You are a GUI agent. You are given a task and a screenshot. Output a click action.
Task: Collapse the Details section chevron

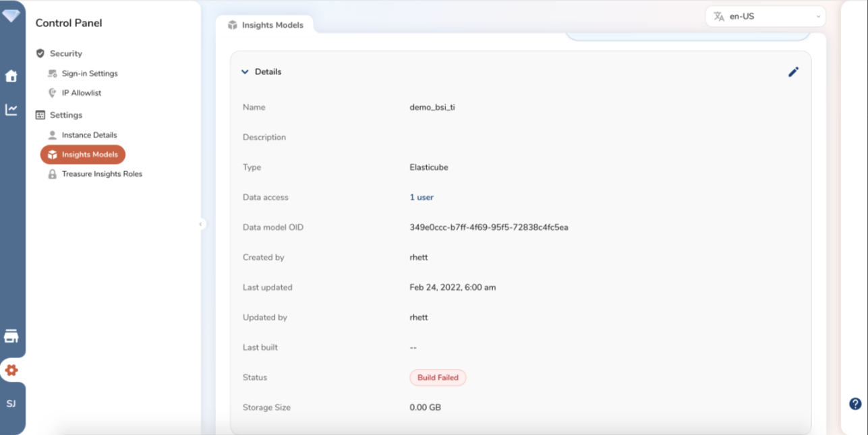coord(245,72)
